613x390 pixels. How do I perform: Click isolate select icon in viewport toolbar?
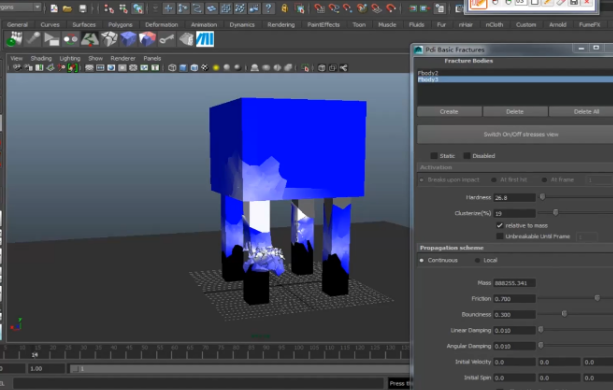click(305, 68)
